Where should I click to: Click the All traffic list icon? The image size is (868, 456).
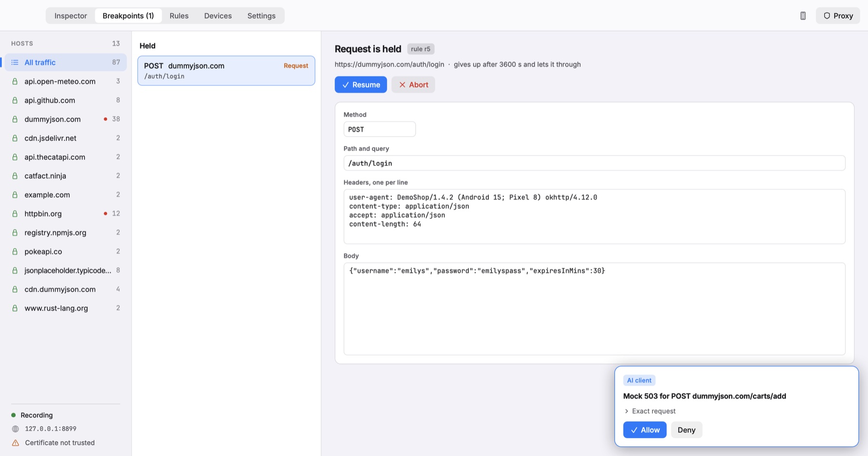15,62
